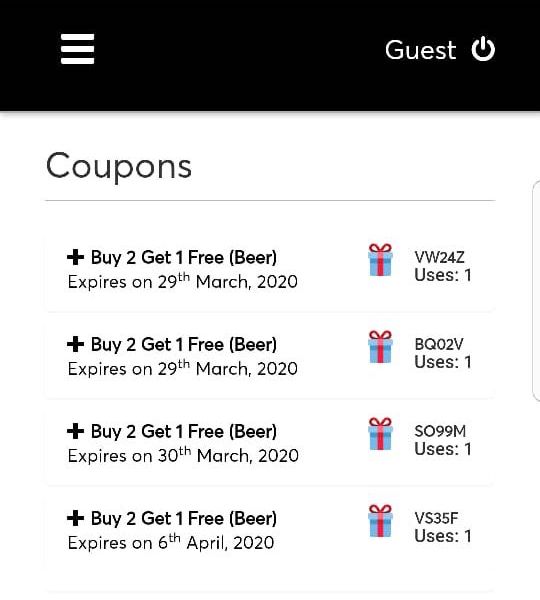Image resolution: width=540 pixels, height=600 pixels.
Task: Click coupon code SO99M
Action: coord(440,431)
